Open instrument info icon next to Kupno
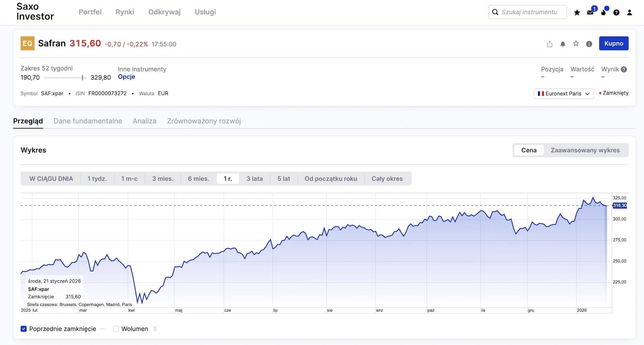644x345 pixels. [x=589, y=44]
